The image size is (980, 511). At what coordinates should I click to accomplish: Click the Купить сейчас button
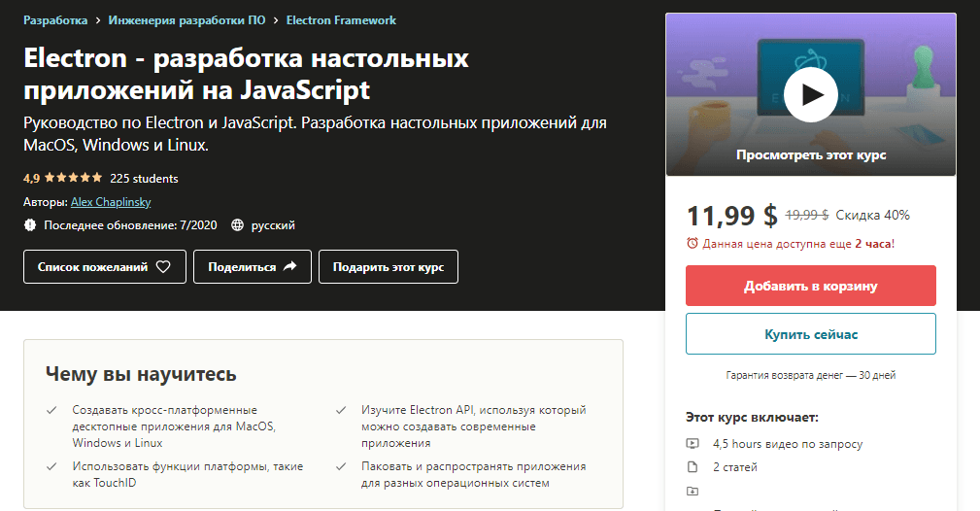811,334
